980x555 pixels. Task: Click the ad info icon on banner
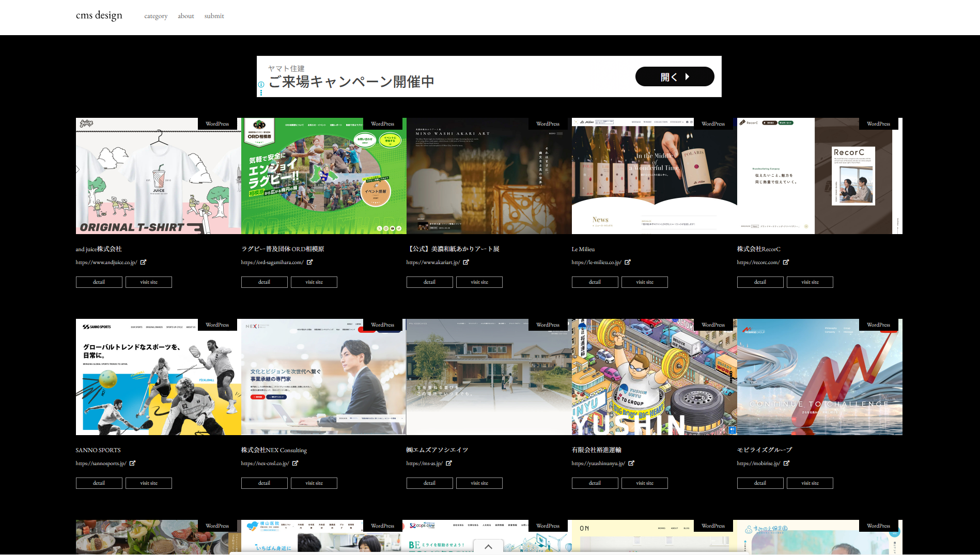click(x=261, y=84)
